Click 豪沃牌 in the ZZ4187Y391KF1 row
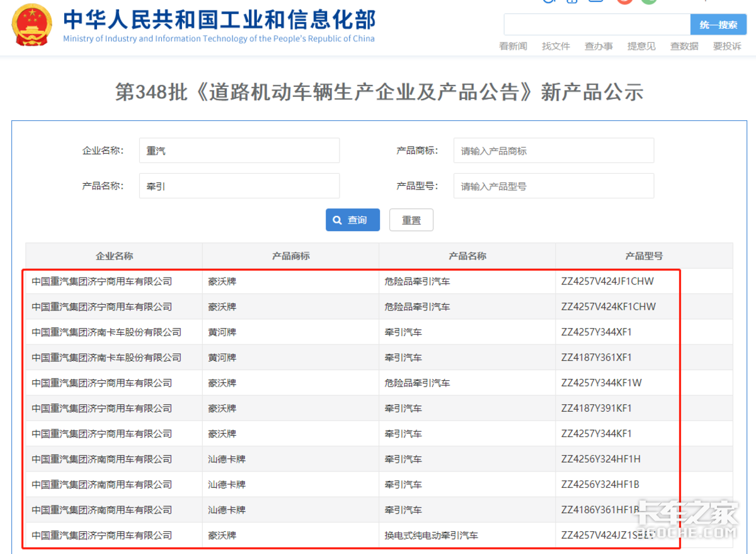The width and height of the screenshot is (756, 554). 222,408
